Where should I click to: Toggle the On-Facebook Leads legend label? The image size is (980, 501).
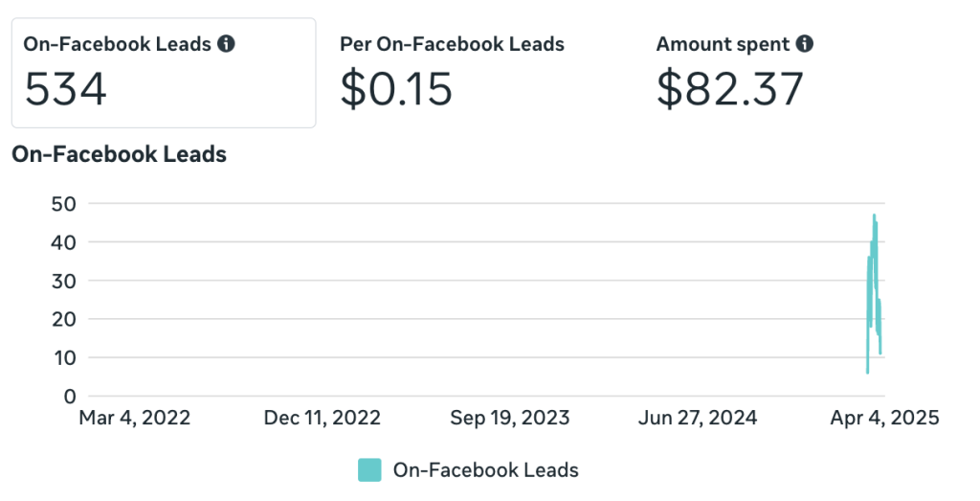pyautogui.click(x=485, y=469)
